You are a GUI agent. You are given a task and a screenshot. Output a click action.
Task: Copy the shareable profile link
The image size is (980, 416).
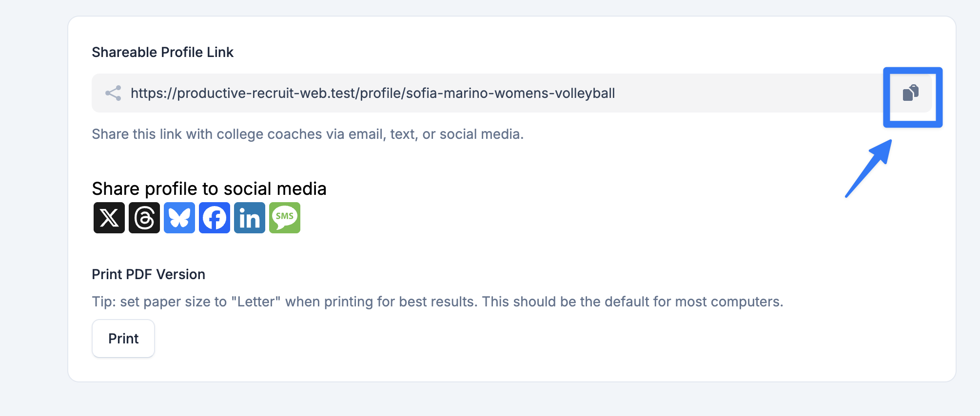910,93
